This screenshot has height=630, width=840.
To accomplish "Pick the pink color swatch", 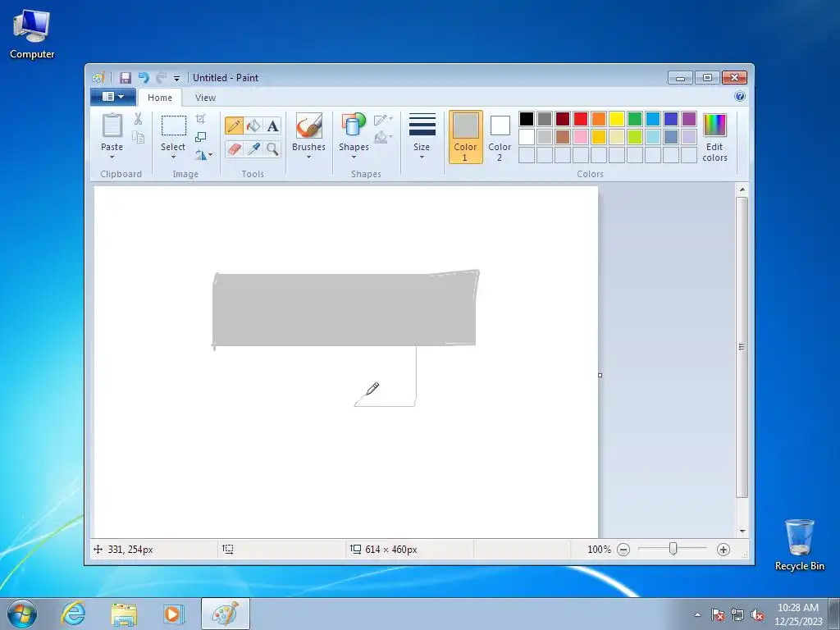I will click(x=581, y=137).
